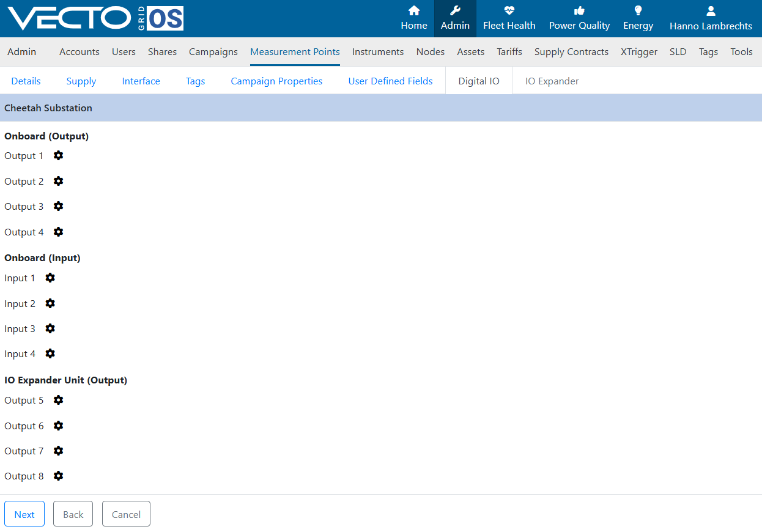Open Hanno Lambrechts user profile

pyautogui.click(x=711, y=18)
